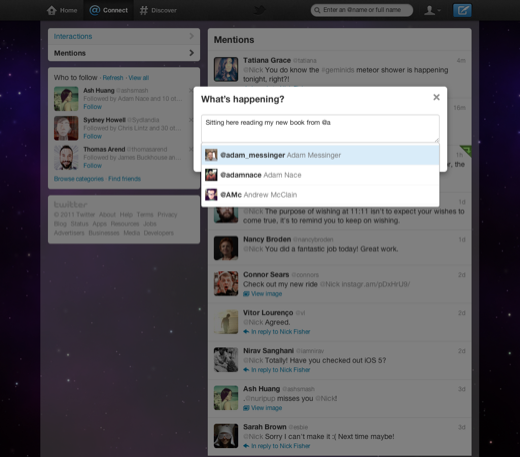This screenshot has width=520, height=457.
Task: Dismiss Sydney Howell follow suggestion
Action: (x=191, y=120)
